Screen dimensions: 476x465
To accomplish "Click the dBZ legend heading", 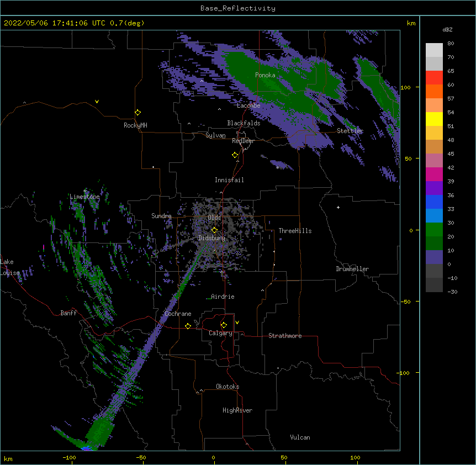I will [x=447, y=30].
